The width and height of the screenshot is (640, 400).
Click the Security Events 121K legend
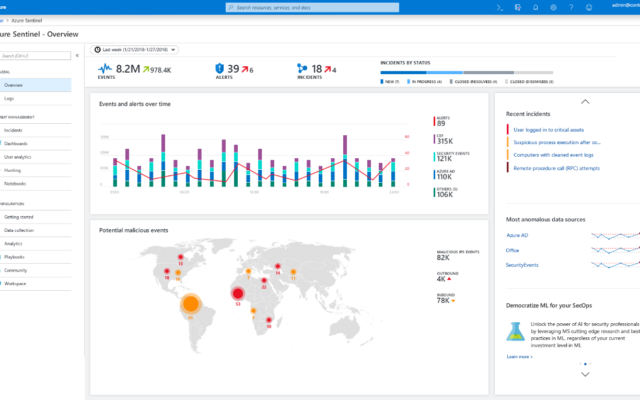point(451,157)
